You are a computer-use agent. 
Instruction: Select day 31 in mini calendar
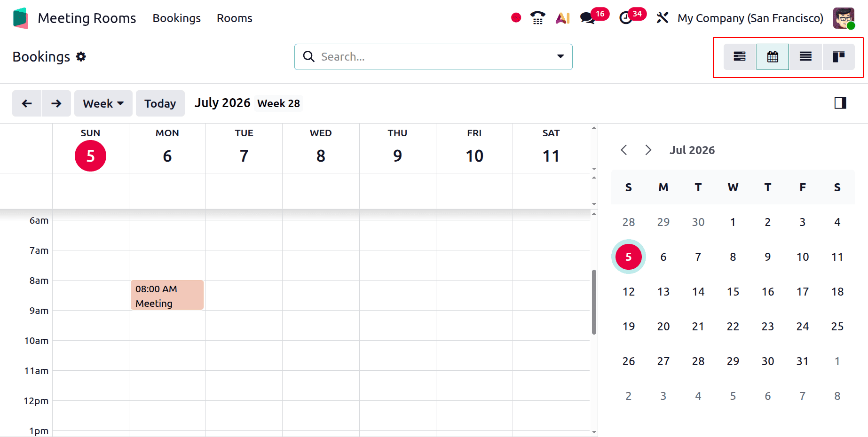click(x=803, y=361)
